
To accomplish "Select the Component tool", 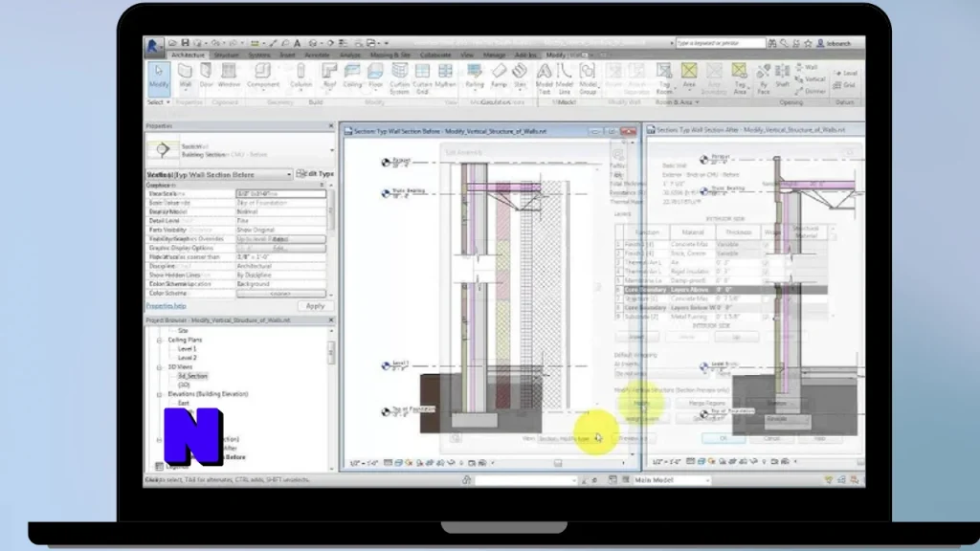I will click(x=263, y=77).
